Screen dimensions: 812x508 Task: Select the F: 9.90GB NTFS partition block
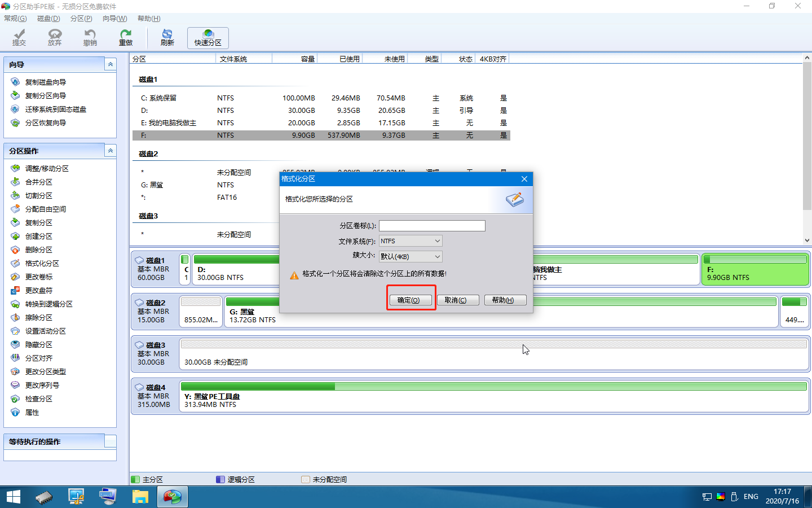[755, 269]
